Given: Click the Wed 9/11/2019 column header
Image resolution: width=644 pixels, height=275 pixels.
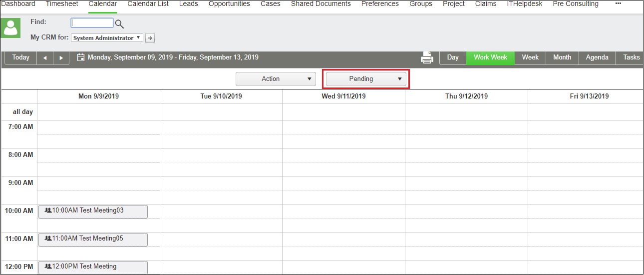Looking at the screenshot, I should [343, 96].
